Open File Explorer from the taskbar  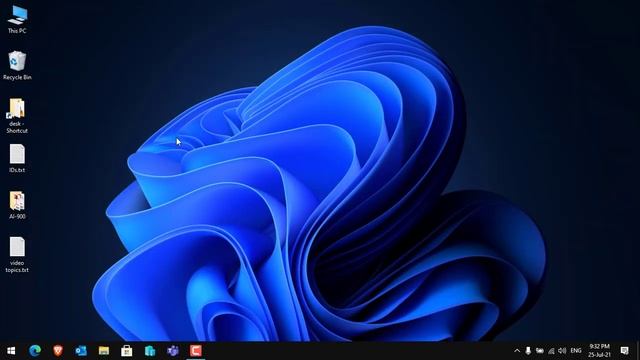[x=104, y=351]
